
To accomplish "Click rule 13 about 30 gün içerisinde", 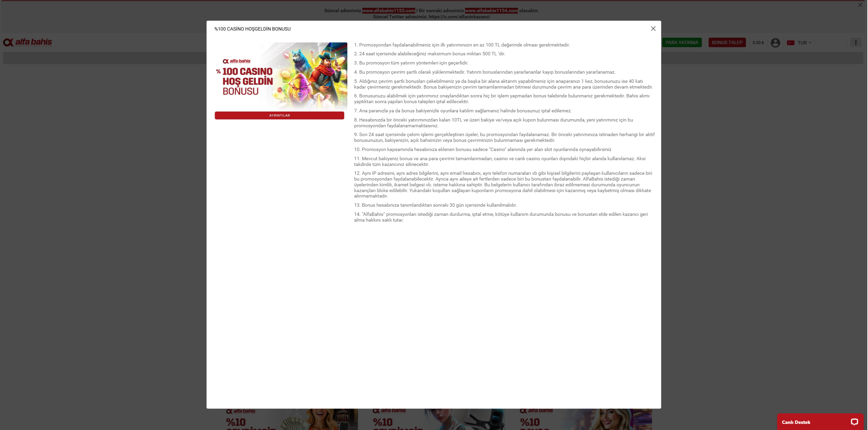I will point(435,205).
